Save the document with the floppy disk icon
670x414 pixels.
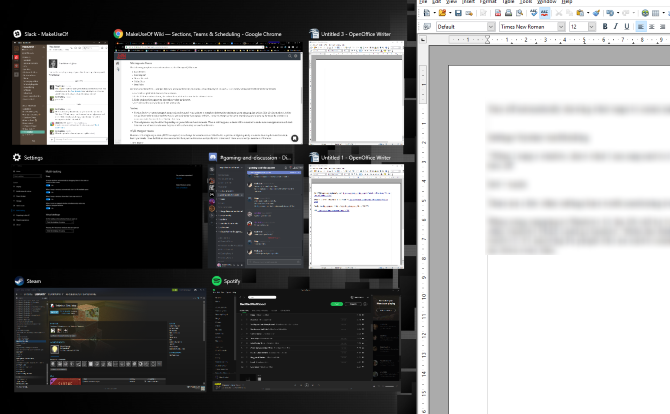pyautogui.click(x=458, y=13)
